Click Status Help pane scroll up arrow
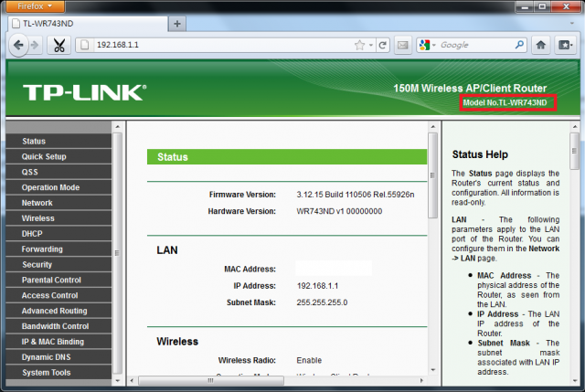The height and width of the screenshot is (392, 585). pyautogui.click(x=575, y=127)
